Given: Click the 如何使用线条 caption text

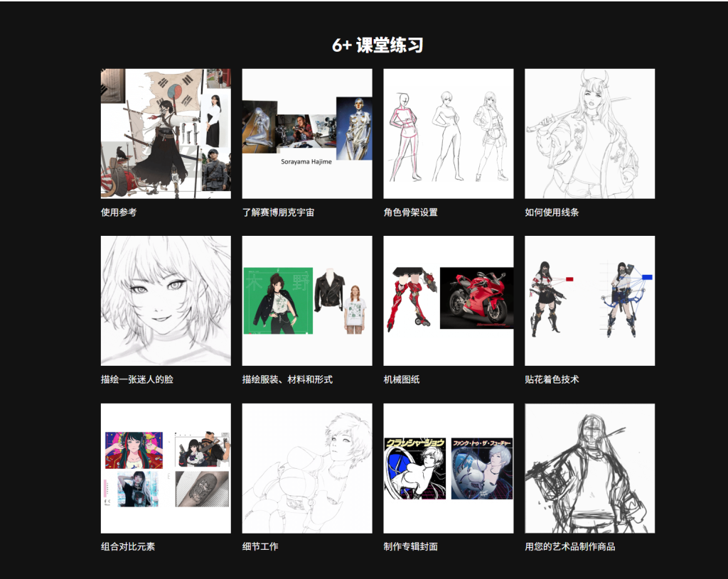Looking at the screenshot, I should pos(552,212).
